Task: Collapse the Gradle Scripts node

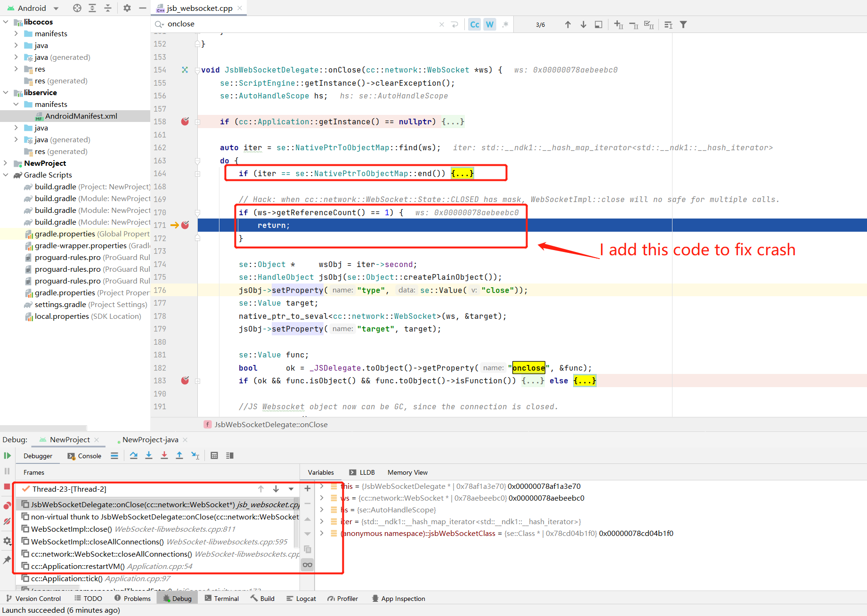Action: (6, 175)
